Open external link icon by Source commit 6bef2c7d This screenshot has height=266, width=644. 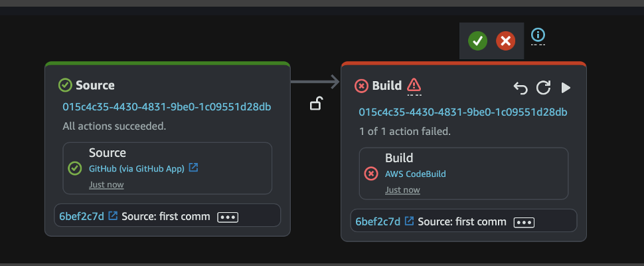113,215
